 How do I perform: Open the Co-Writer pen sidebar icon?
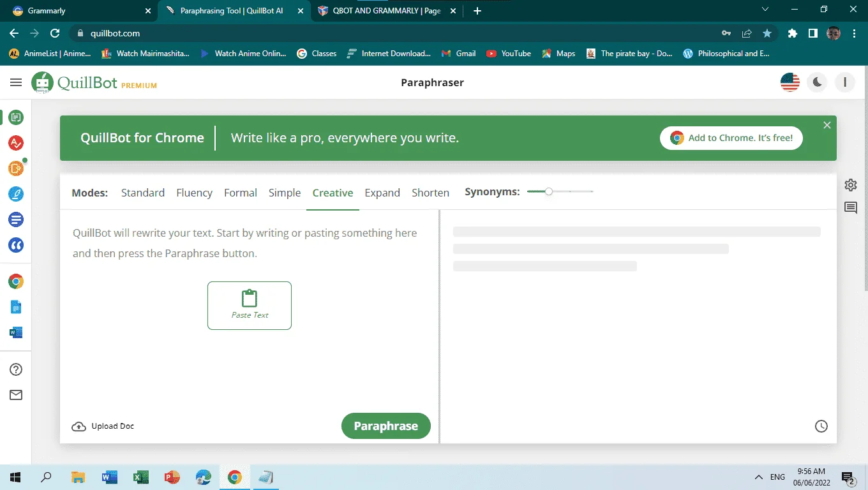click(16, 194)
